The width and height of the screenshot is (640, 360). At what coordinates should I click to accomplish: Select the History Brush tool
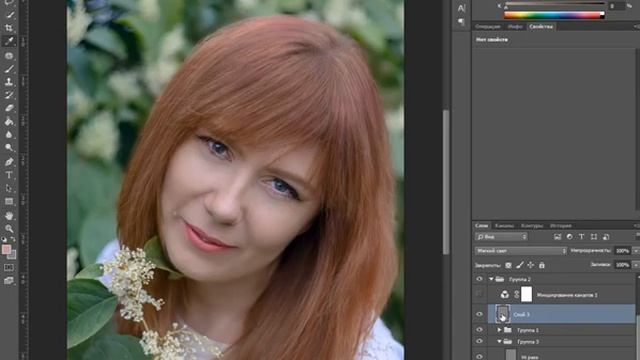click(9, 95)
